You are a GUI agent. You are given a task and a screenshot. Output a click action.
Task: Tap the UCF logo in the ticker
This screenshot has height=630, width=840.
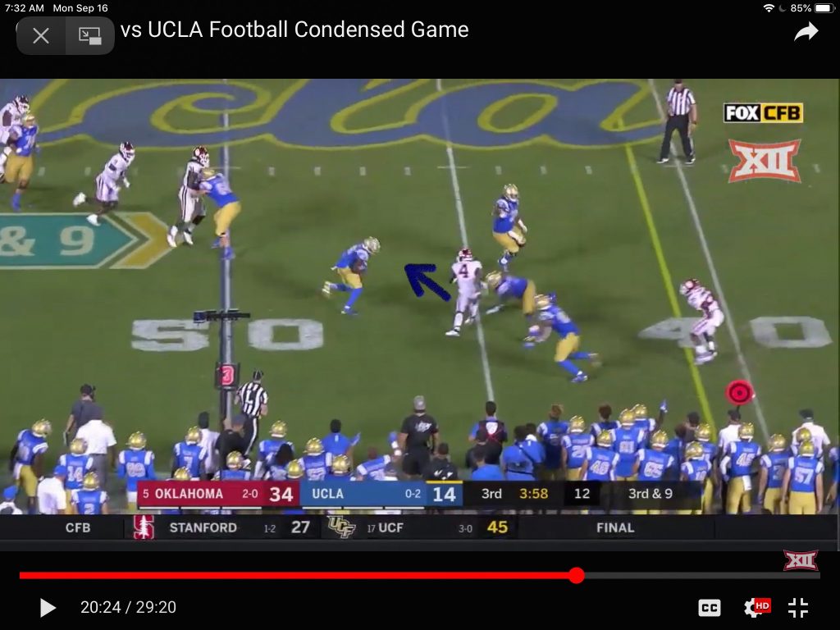341,527
